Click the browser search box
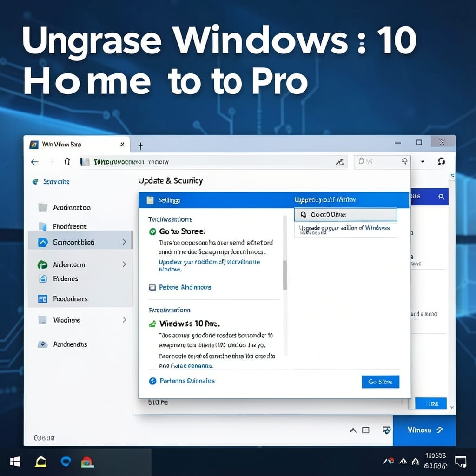The height and width of the screenshot is (476, 476). pyautogui.click(x=382, y=161)
